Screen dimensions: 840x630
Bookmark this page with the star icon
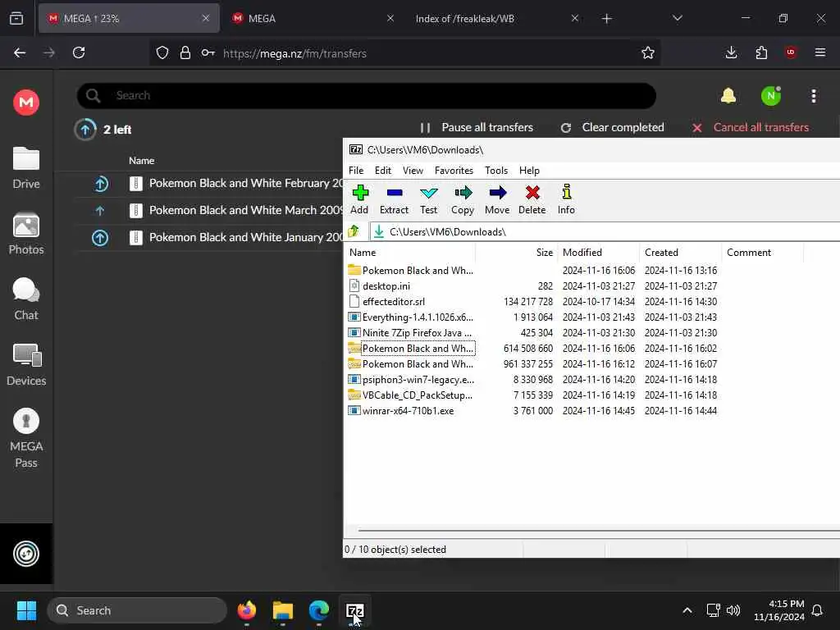648,53
